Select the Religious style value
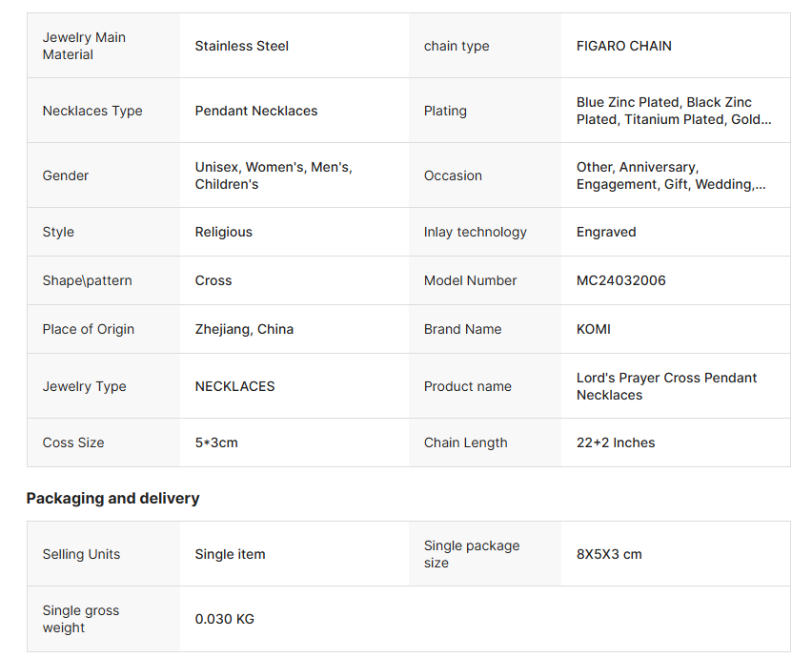 (x=223, y=232)
